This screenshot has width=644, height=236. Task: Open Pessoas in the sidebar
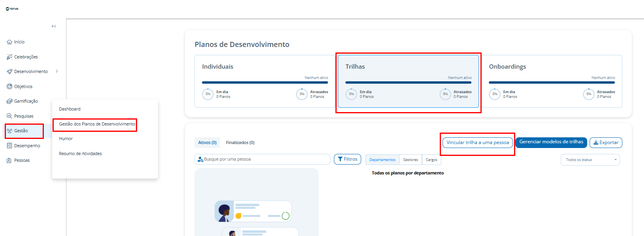[22, 160]
